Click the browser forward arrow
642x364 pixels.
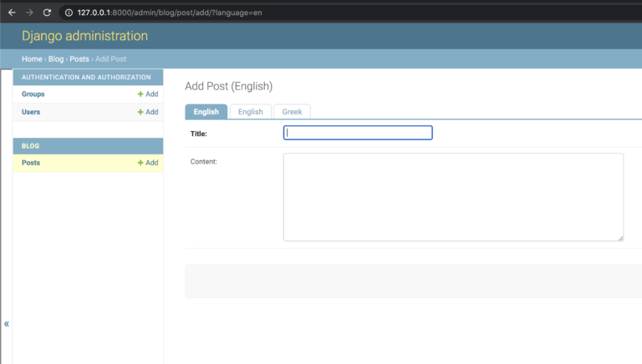point(29,13)
